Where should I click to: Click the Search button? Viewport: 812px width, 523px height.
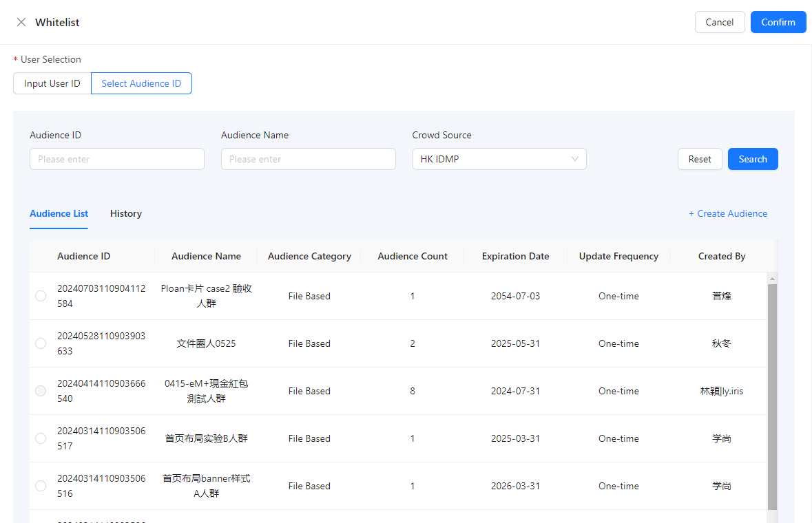pyautogui.click(x=752, y=159)
